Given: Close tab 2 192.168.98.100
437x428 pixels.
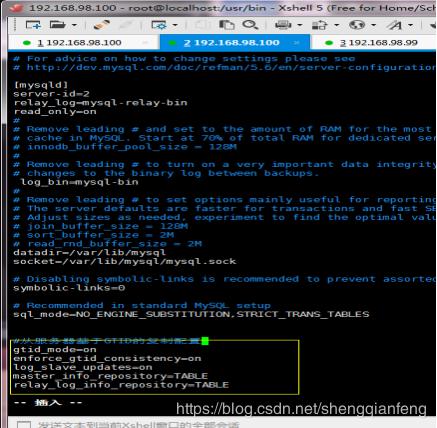Looking at the screenshot, I should (x=296, y=43).
